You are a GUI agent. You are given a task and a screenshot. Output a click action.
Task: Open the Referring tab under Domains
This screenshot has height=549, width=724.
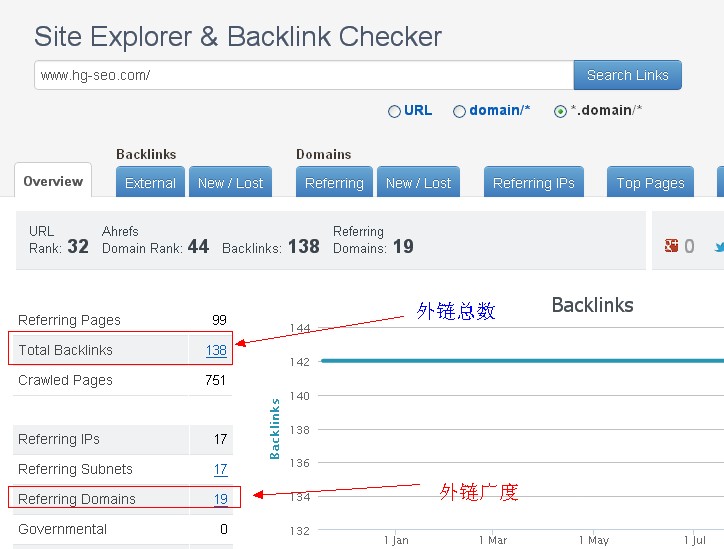coord(334,183)
